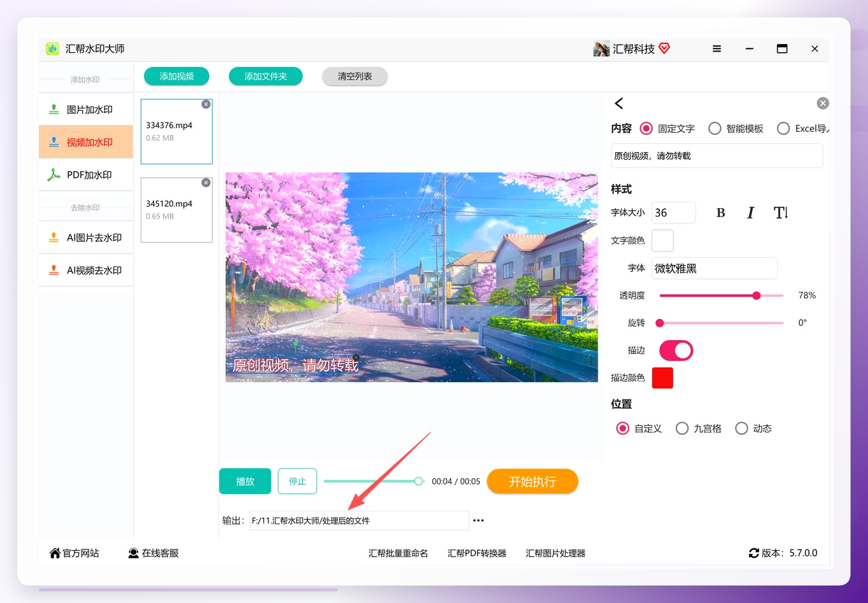Open the hamburger menu in title bar
Image resolution: width=868 pixels, height=603 pixels.
[x=717, y=48]
